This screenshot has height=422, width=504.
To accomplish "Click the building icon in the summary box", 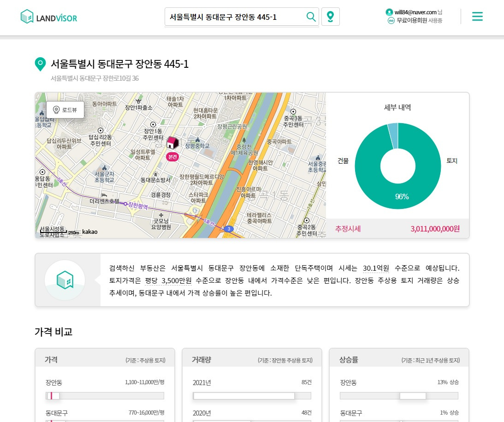I will click(65, 279).
